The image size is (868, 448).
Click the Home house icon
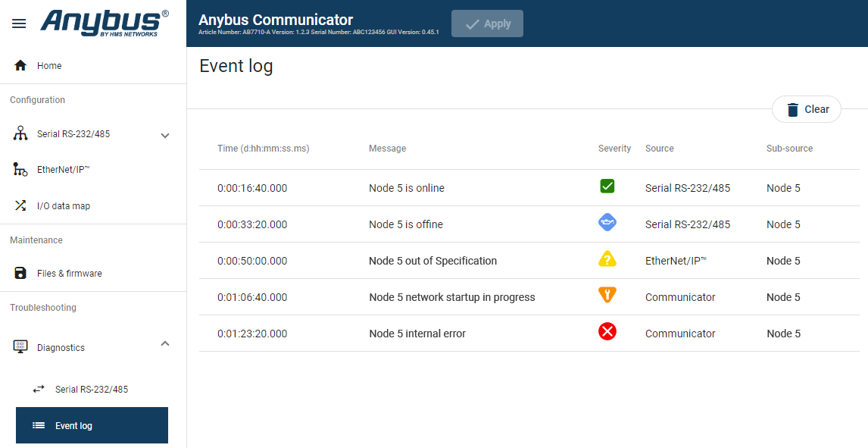20,66
